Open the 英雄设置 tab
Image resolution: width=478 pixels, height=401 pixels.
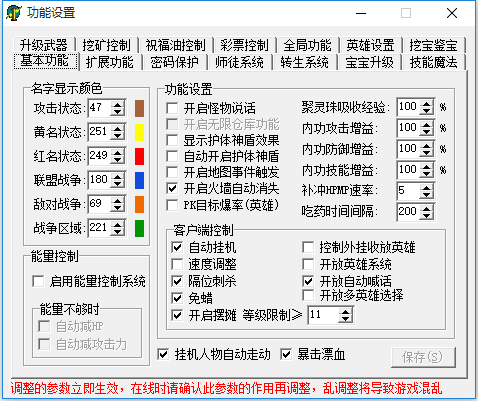370,45
